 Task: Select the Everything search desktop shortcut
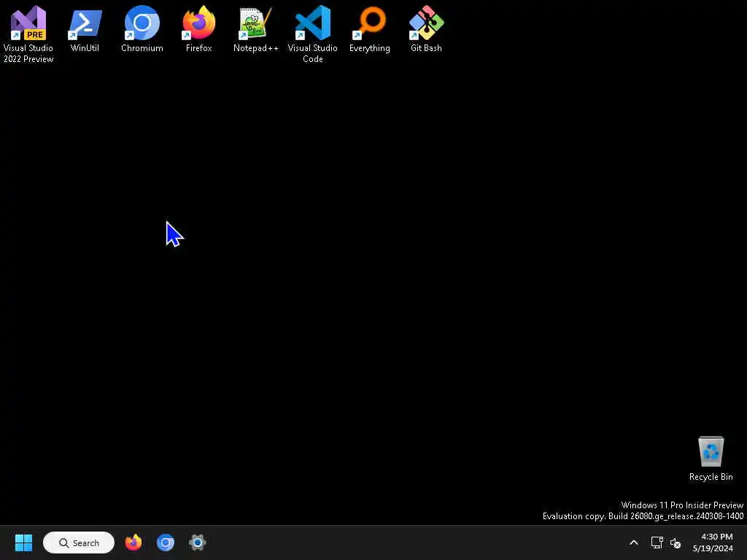[370, 28]
